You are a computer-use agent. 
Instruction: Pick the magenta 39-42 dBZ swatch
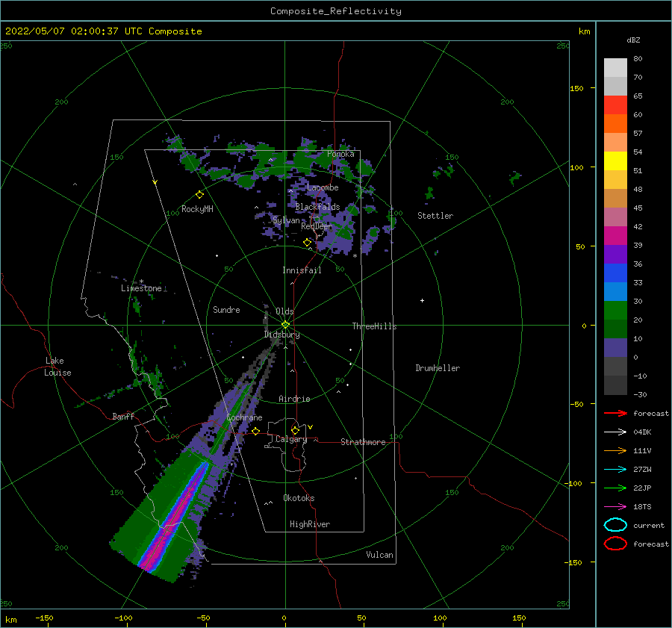615,236
